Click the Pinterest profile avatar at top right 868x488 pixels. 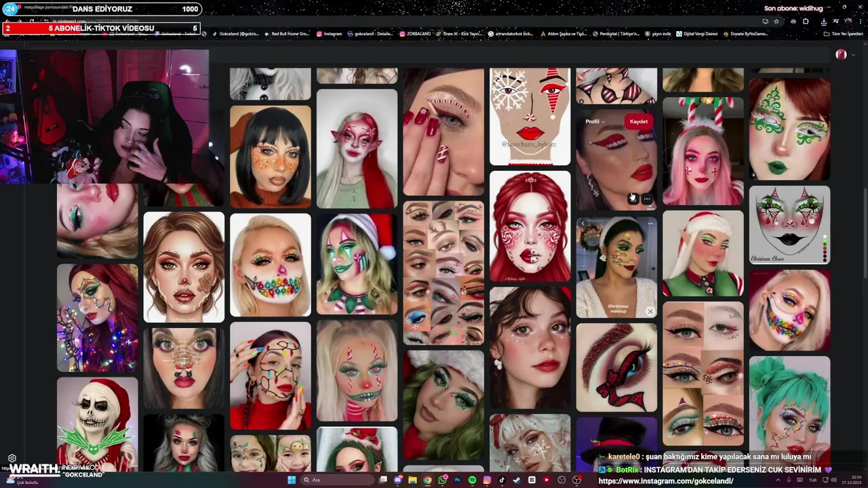[841, 54]
